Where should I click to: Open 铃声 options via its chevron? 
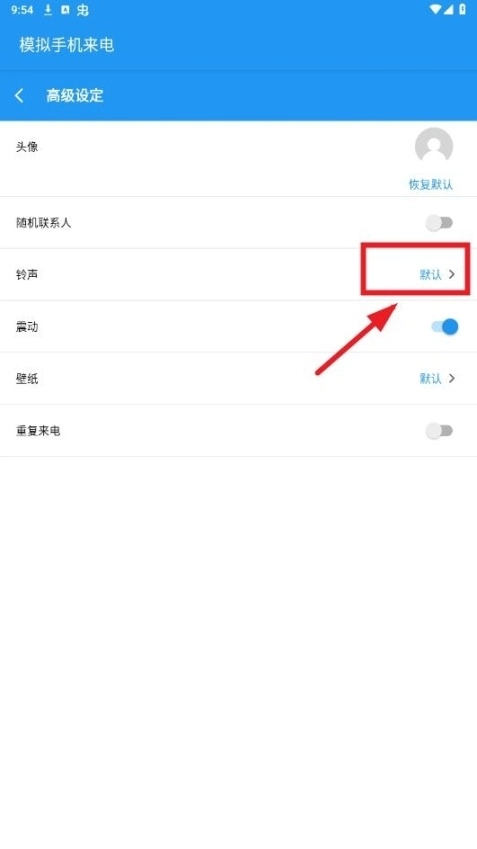pos(452,275)
